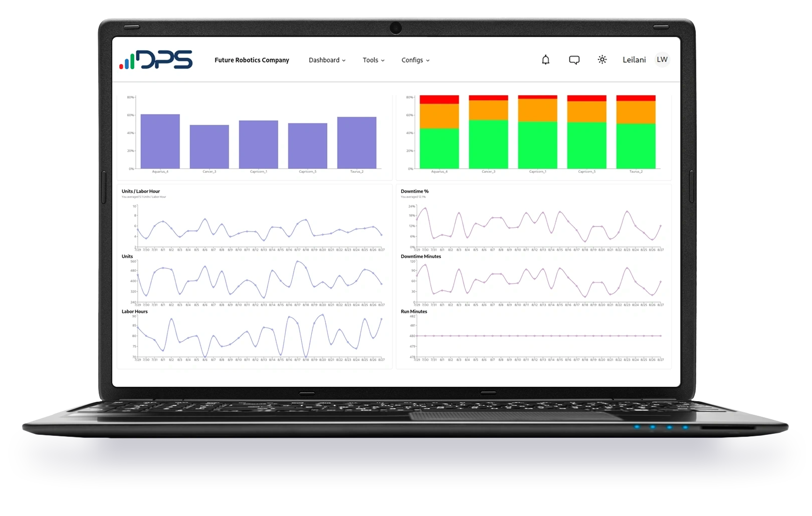Click Capricorn_1 axis label under purple chart
The image size is (812, 516).
pyautogui.click(x=258, y=172)
